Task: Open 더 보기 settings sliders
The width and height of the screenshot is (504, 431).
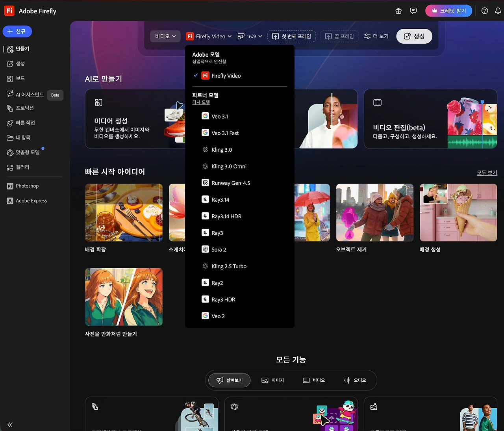Action: [376, 36]
